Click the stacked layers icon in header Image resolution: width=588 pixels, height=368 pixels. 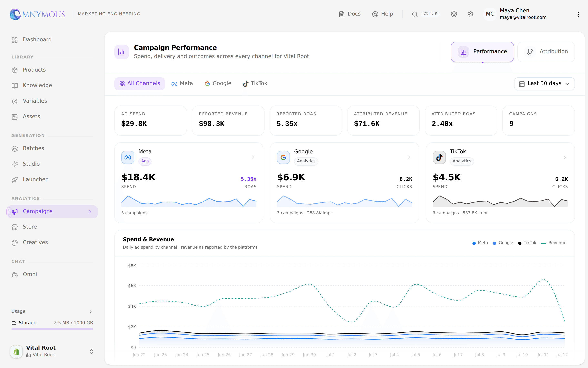[454, 14]
